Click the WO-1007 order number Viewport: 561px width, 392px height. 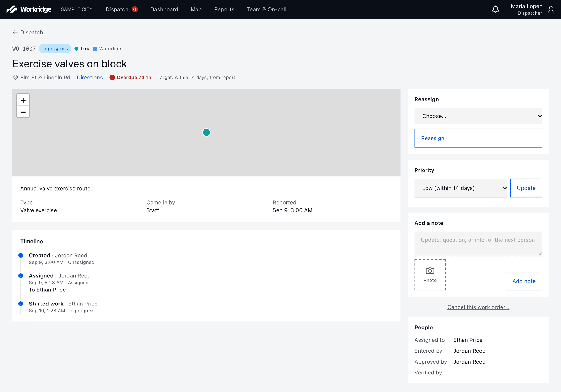point(24,49)
